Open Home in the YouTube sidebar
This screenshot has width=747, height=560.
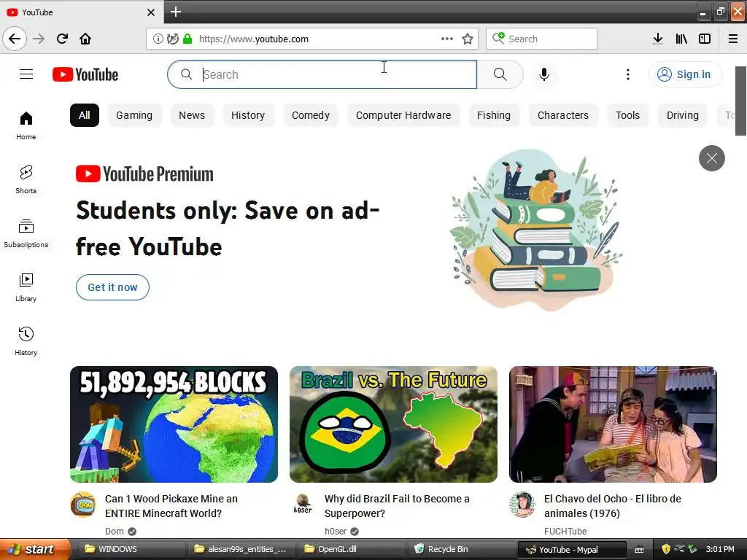point(26,125)
